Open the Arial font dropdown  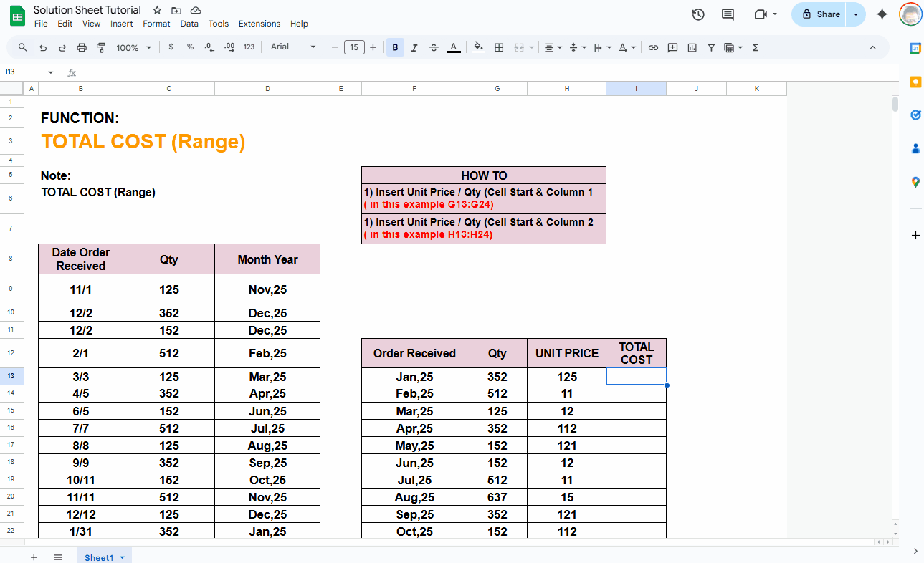292,47
